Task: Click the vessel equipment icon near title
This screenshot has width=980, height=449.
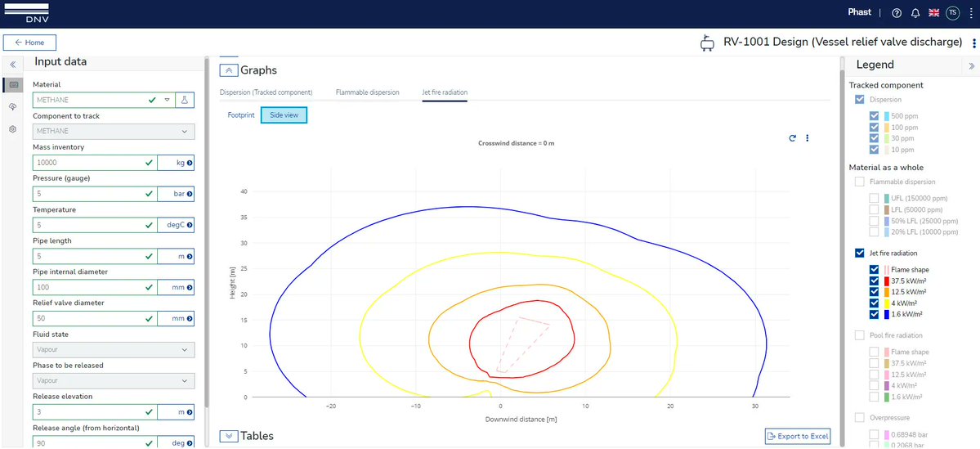Action: (x=707, y=43)
